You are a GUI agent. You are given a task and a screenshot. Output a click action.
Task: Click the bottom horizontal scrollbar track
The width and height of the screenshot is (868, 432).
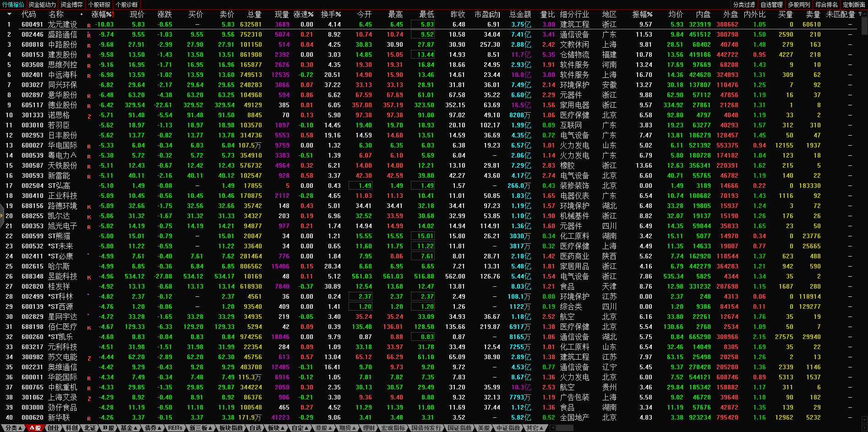click(x=687, y=428)
